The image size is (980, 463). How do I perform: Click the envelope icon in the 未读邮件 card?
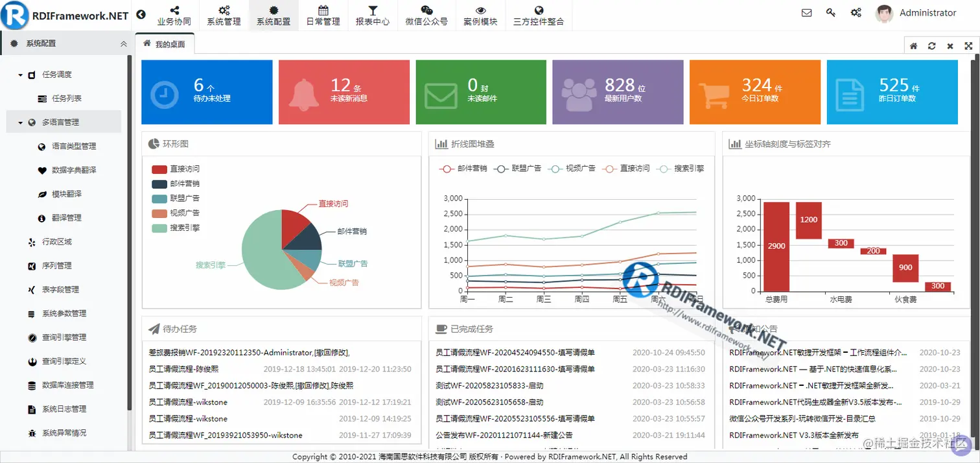pyautogui.click(x=440, y=96)
